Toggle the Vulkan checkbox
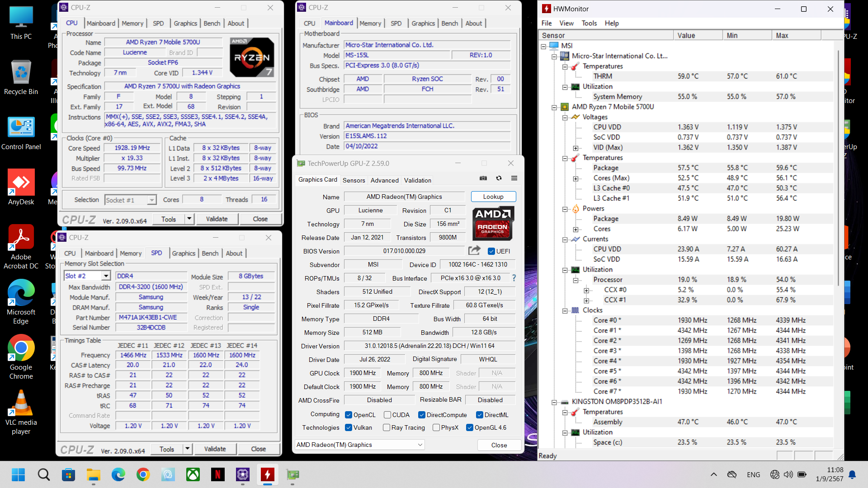This screenshot has width=868, height=488. point(348,427)
